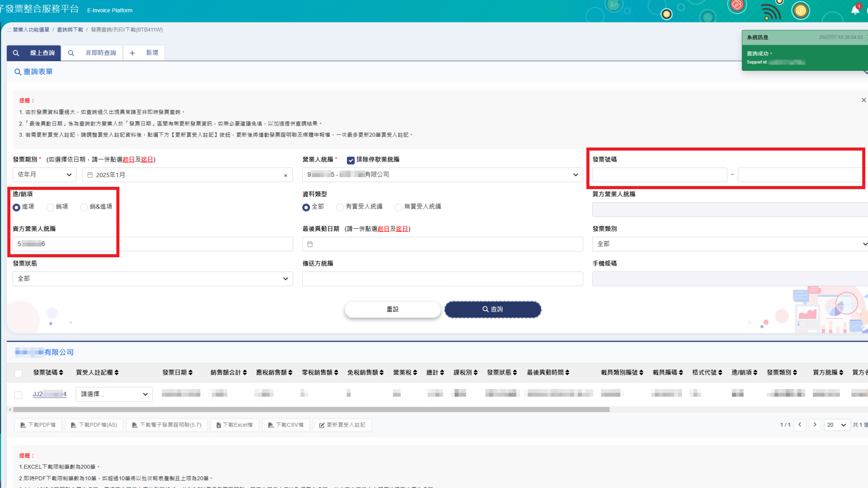Uncheck 排除停歇業統編 checkbox
Screen dimensions: 868x488
pos(351,160)
